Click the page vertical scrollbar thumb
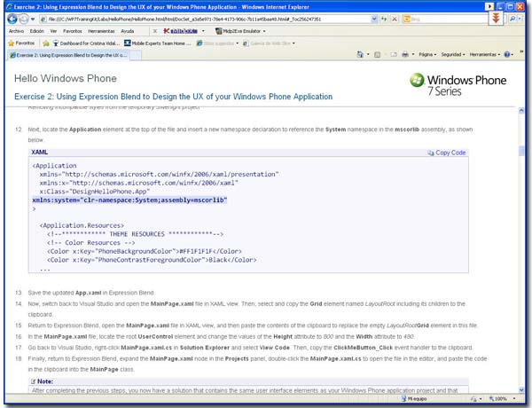This screenshot has height=408, width=532. (521, 151)
